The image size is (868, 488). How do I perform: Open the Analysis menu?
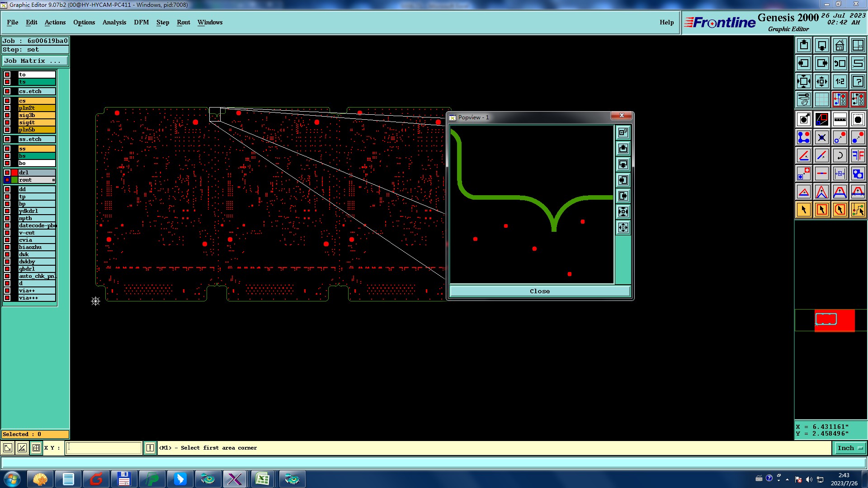[114, 22]
